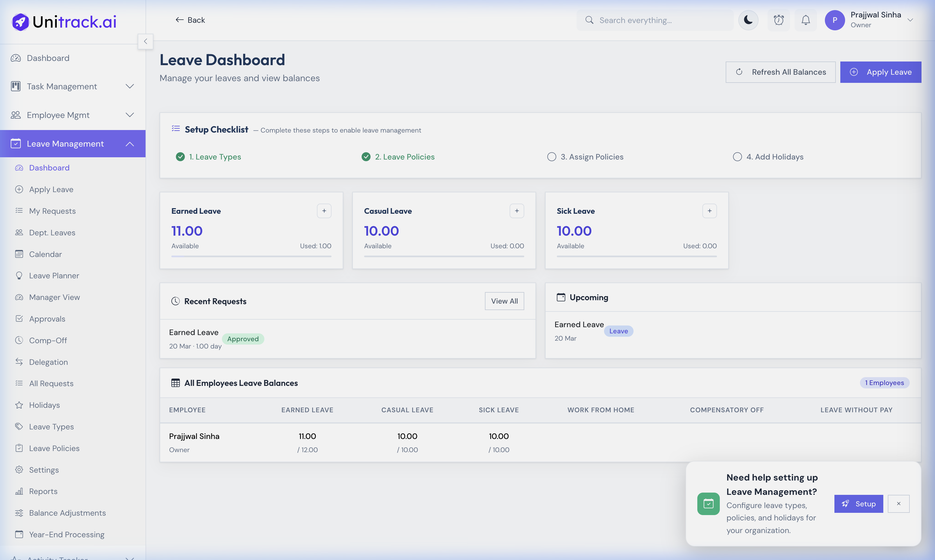935x560 pixels.
Task: Toggle dark mode with the moon icon
Action: point(748,20)
